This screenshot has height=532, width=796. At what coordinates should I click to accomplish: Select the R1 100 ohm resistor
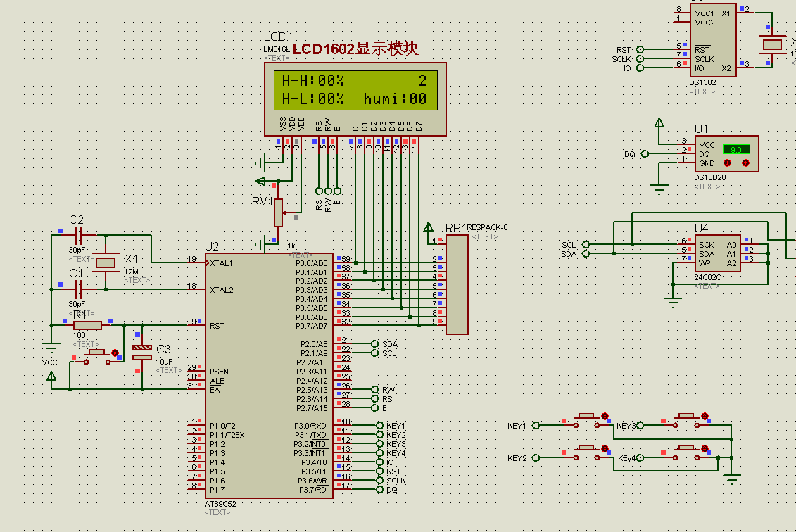(x=87, y=325)
